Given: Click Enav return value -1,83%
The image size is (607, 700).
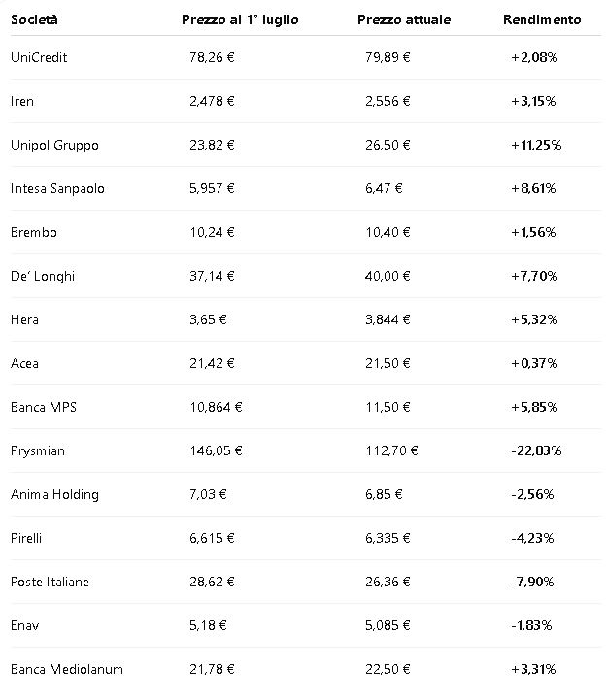Looking at the screenshot, I should (x=531, y=625).
